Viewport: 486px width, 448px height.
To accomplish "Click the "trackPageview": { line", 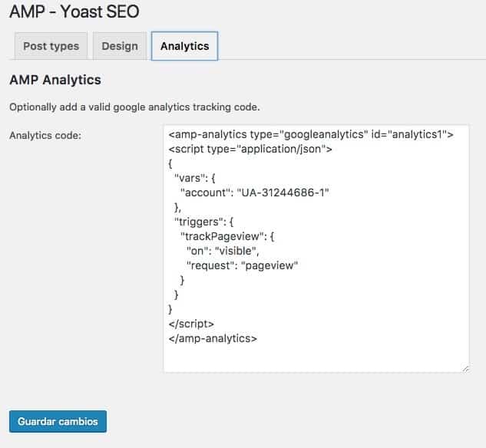I will 227,236.
